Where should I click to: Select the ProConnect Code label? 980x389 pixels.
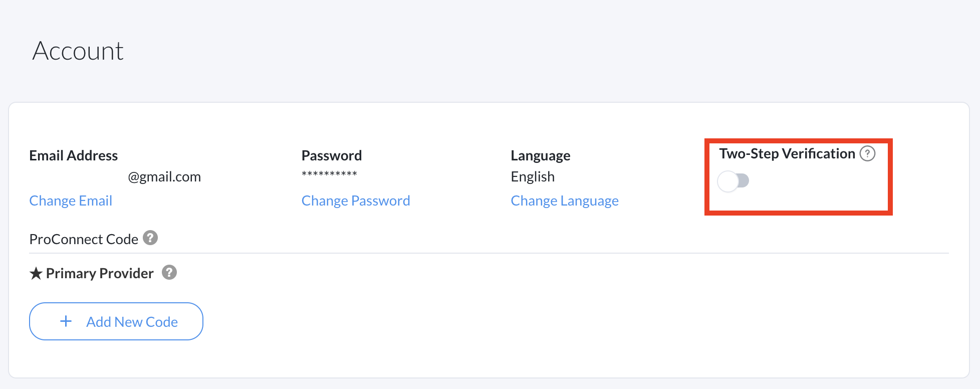pyautogui.click(x=84, y=239)
